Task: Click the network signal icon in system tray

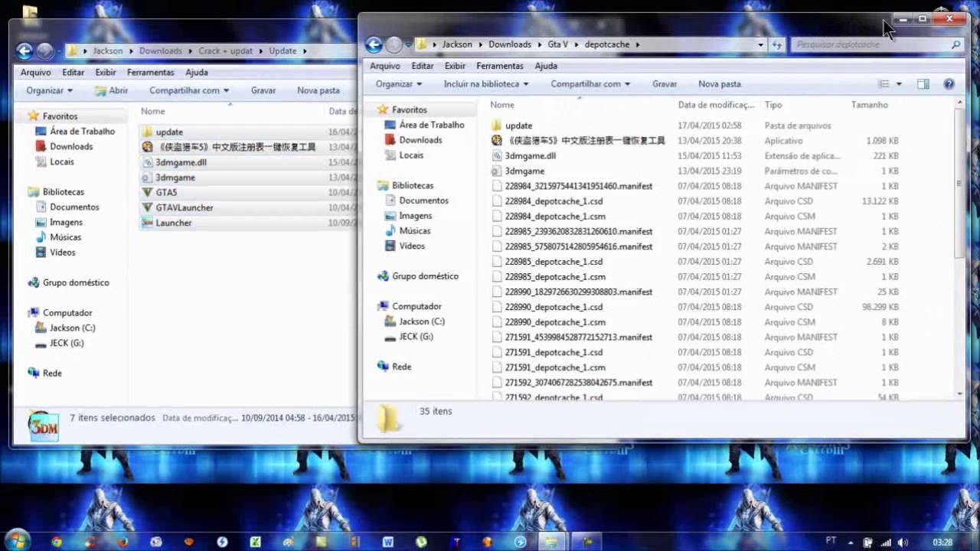Action: [x=886, y=543]
